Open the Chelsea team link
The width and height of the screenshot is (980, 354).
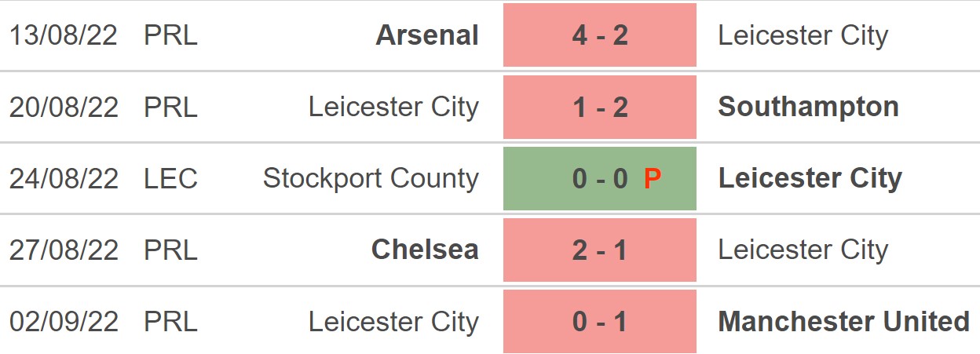(425, 250)
